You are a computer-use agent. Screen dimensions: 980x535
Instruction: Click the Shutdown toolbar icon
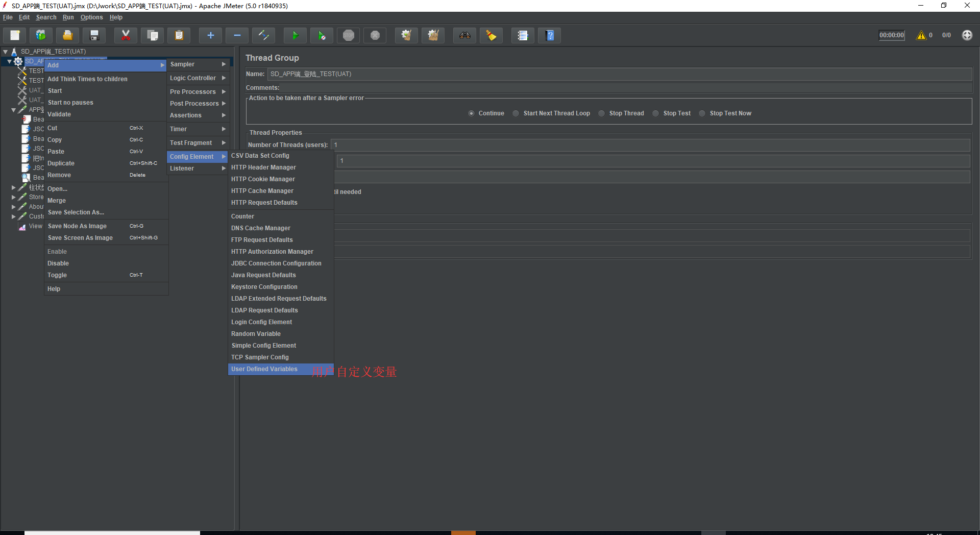click(375, 35)
